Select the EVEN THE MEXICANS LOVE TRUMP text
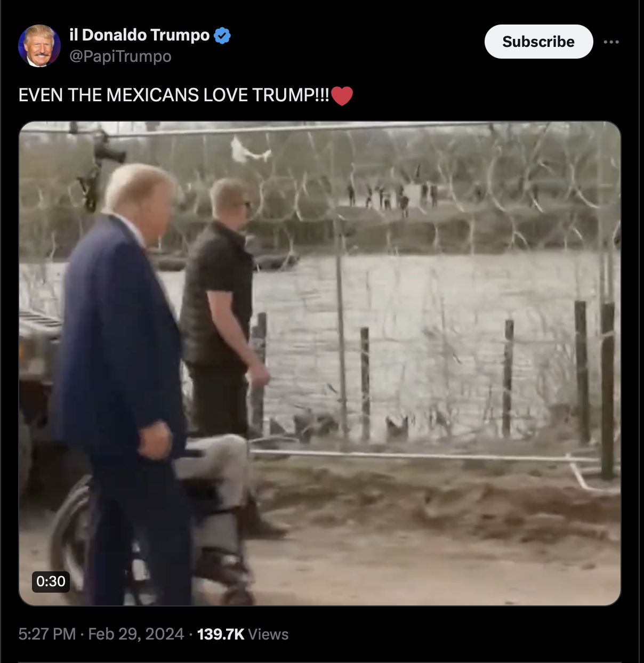Viewport: 644px width, 663px height. 174,95
